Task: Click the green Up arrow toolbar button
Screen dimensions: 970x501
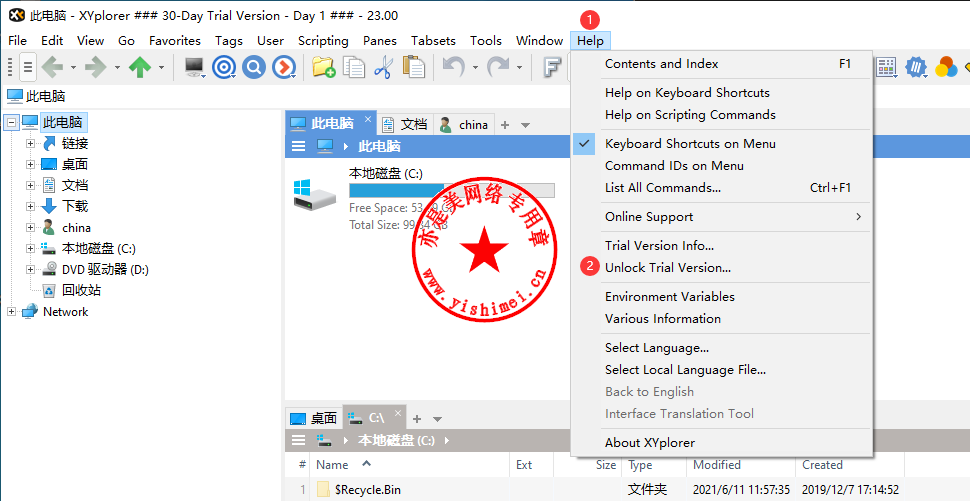Action: (x=140, y=67)
